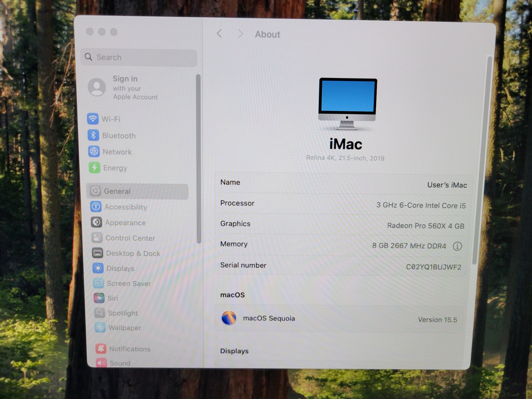Click the red close window button
This screenshot has width=532, height=399.
point(90,32)
